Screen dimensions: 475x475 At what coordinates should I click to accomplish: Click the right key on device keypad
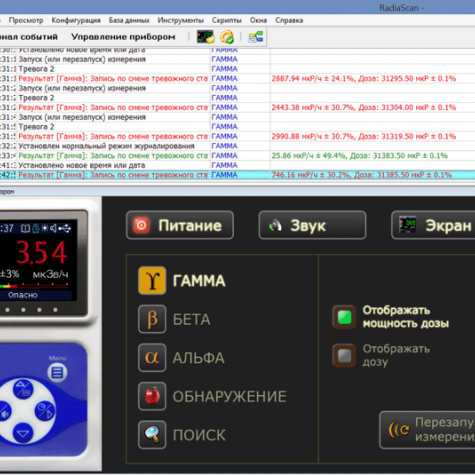pyautogui.click(x=45, y=411)
